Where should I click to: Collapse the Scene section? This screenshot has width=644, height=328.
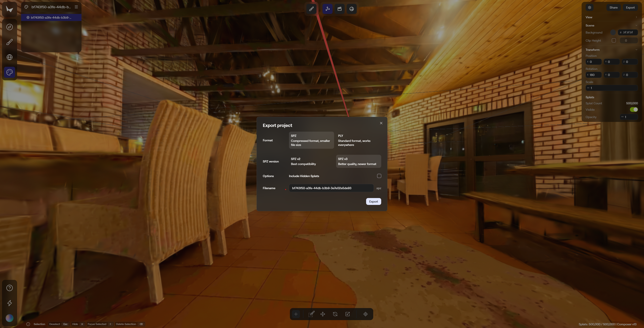[636, 25]
